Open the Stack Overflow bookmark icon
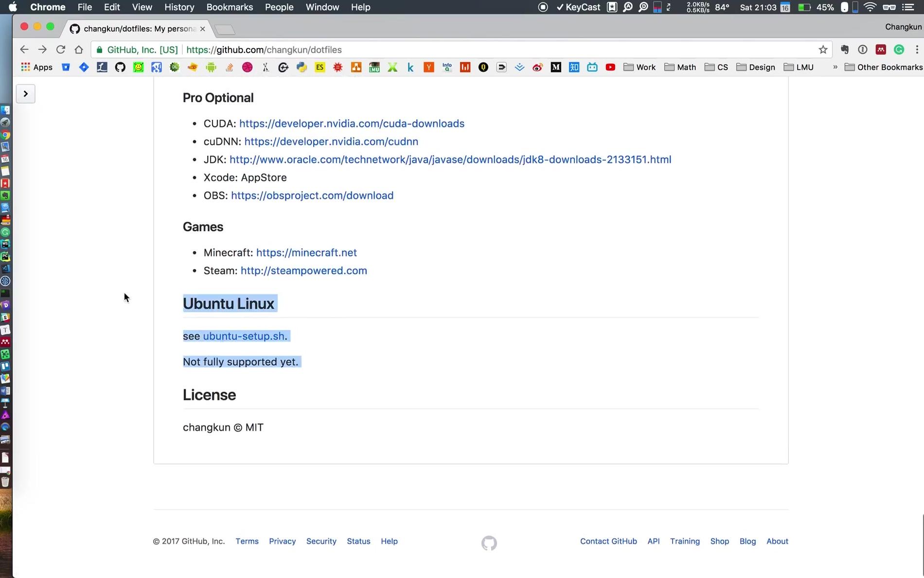The image size is (924, 578). [x=229, y=67]
